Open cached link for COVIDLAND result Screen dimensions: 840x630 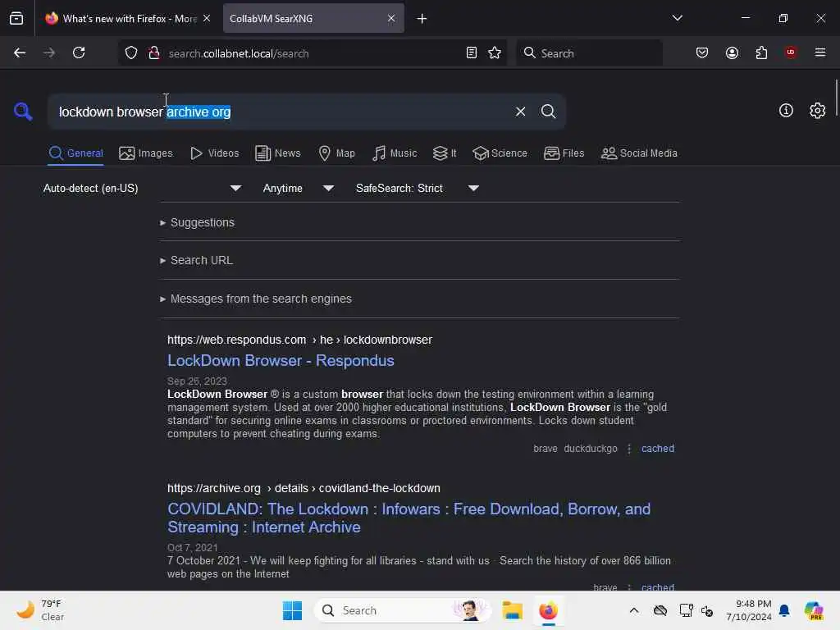(657, 587)
